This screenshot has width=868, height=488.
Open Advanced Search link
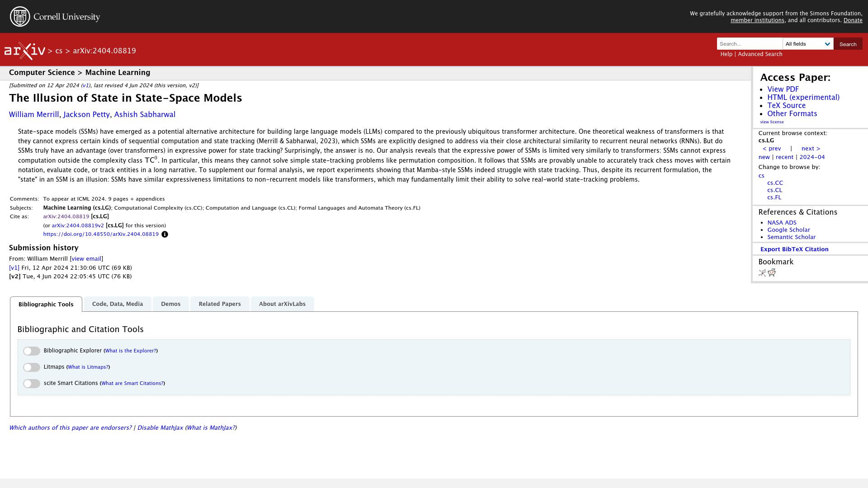[760, 54]
